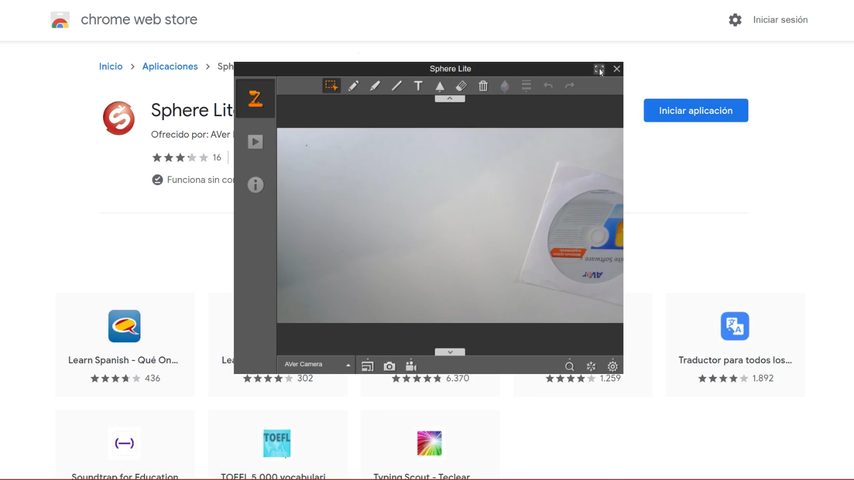Open the playback media tab
Viewport: 854px width, 480px height.
click(255, 142)
